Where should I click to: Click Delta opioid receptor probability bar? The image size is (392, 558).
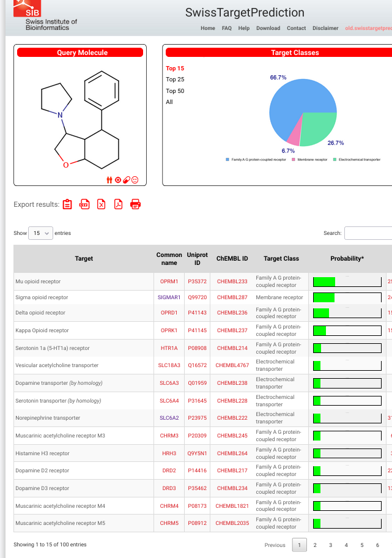pos(347,313)
